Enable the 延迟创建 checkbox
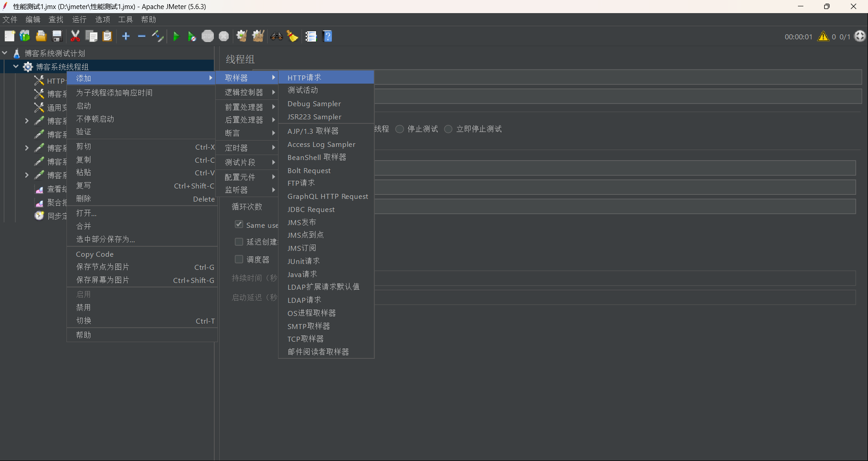 click(239, 242)
